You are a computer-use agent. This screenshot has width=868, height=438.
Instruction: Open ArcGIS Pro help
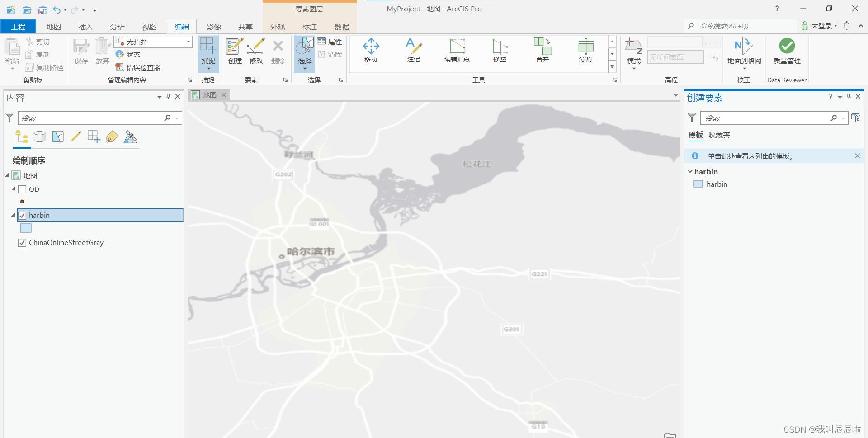(777, 9)
